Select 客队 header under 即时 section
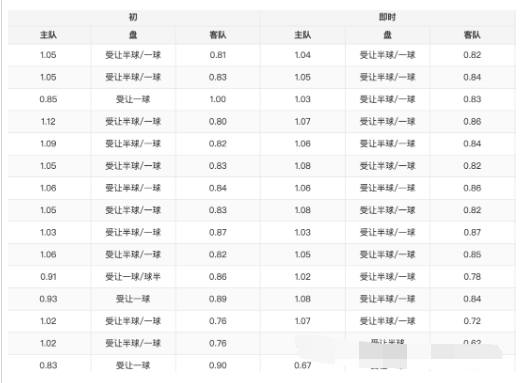The height and width of the screenshot is (383, 526). (x=472, y=35)
